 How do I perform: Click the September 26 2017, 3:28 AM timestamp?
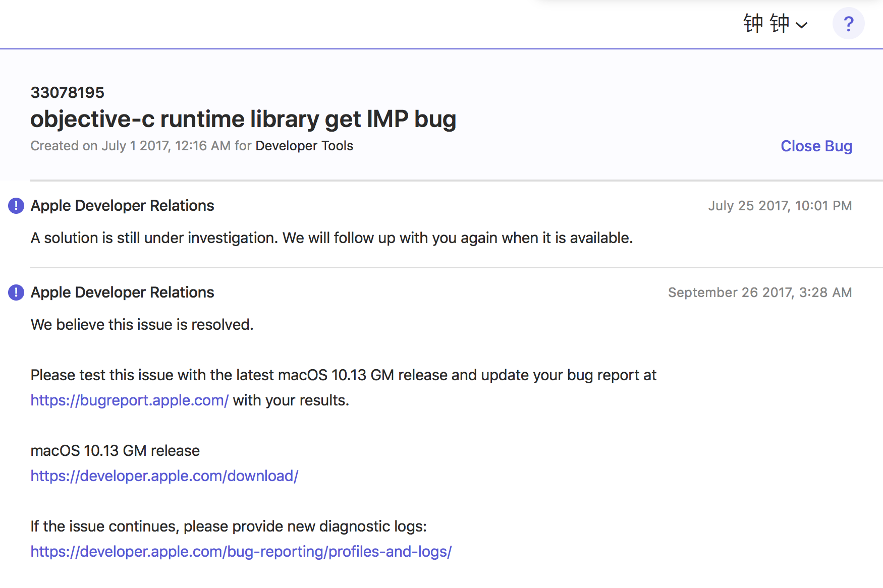pos(760,292)
